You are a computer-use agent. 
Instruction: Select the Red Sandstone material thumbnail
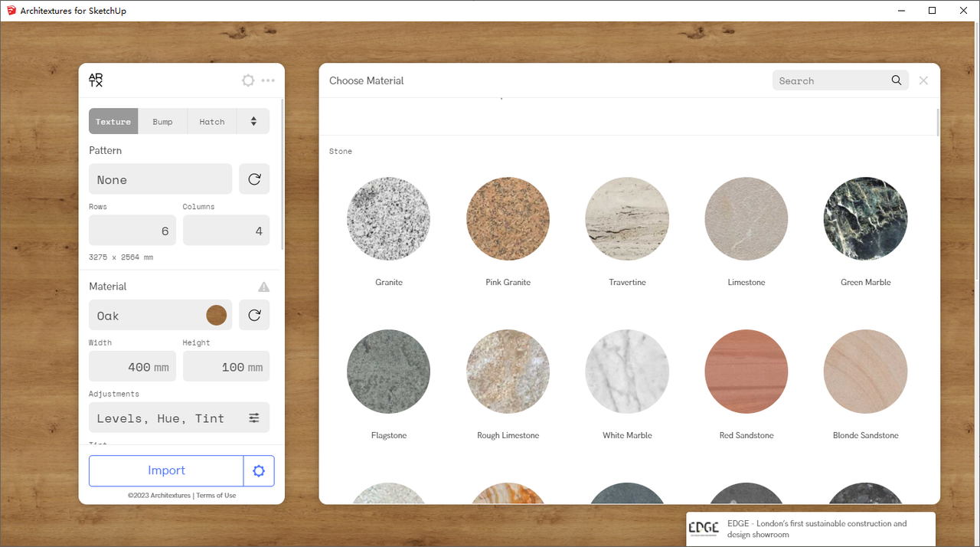click(x=746, y=372)
